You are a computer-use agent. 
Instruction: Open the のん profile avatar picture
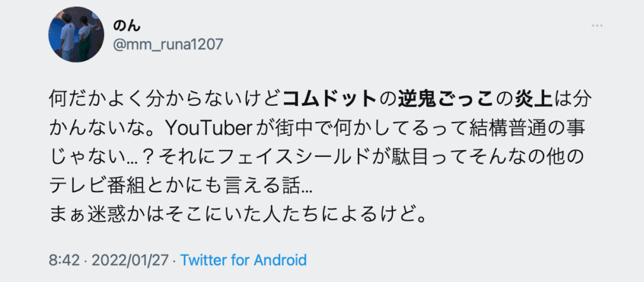(76, 35)
